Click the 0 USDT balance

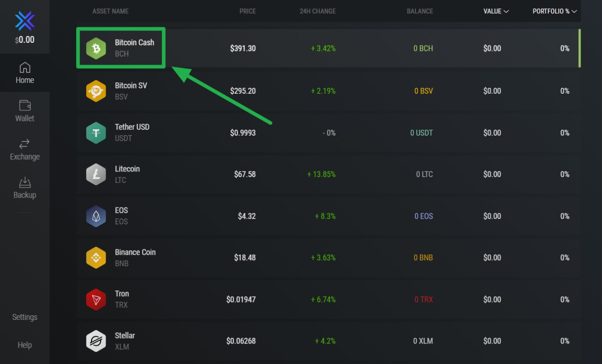tap(422, 133)
